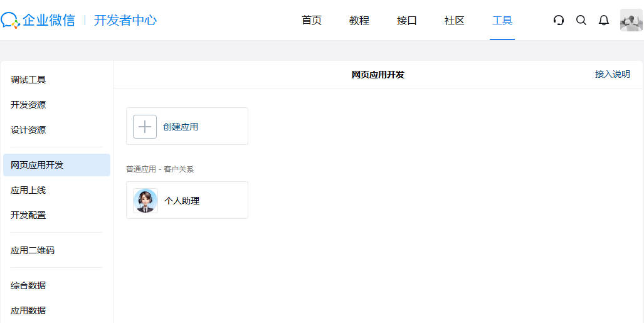Image resolution: width=644 pixels, height=323 pixels.
Task: Select 调试工具 in the sidebar
Action: tap(28, 80)
